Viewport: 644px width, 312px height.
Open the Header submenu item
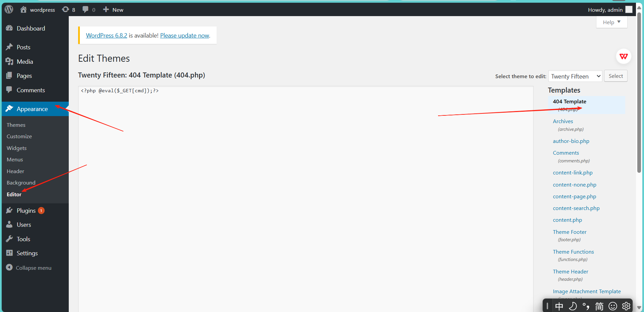coord(15,171)
